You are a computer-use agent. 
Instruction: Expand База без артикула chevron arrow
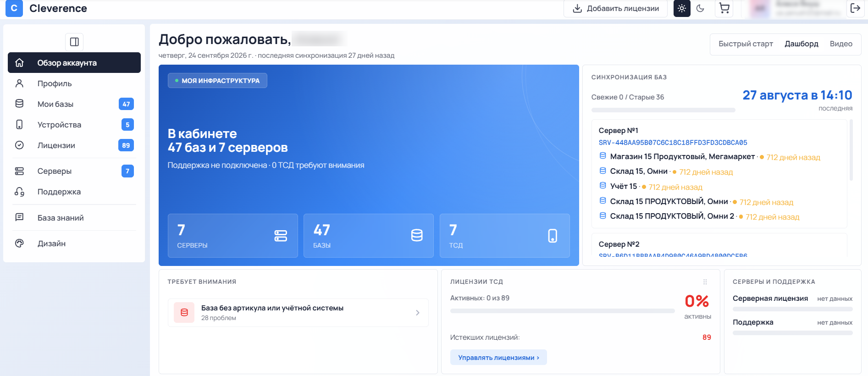pyautogui.click(x=418, y=313)
